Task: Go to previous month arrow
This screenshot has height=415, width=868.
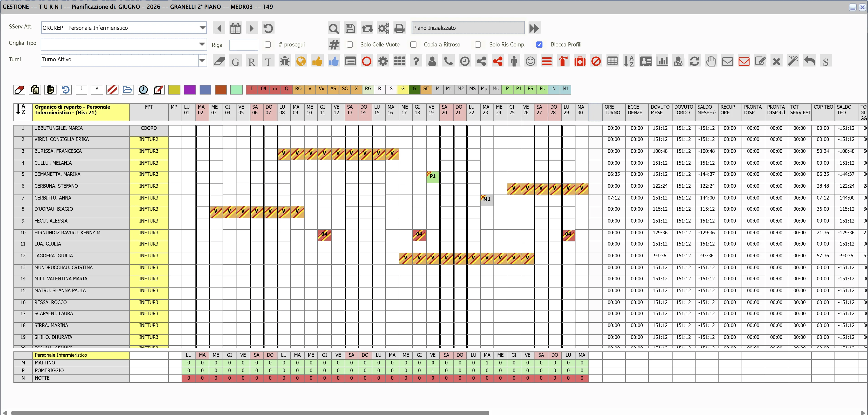Action: click(219, 28)
